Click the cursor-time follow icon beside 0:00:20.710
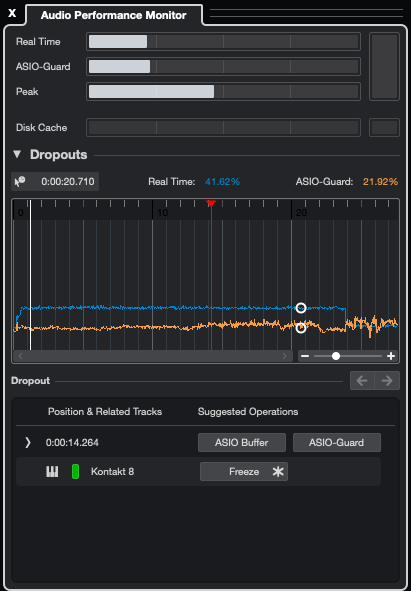This screenshot has width=411, height=591. pyautogui.click(x=20, y=182)
